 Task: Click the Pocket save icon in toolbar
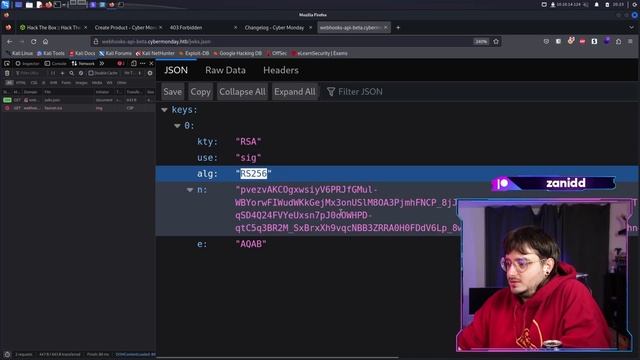(546, 42)
